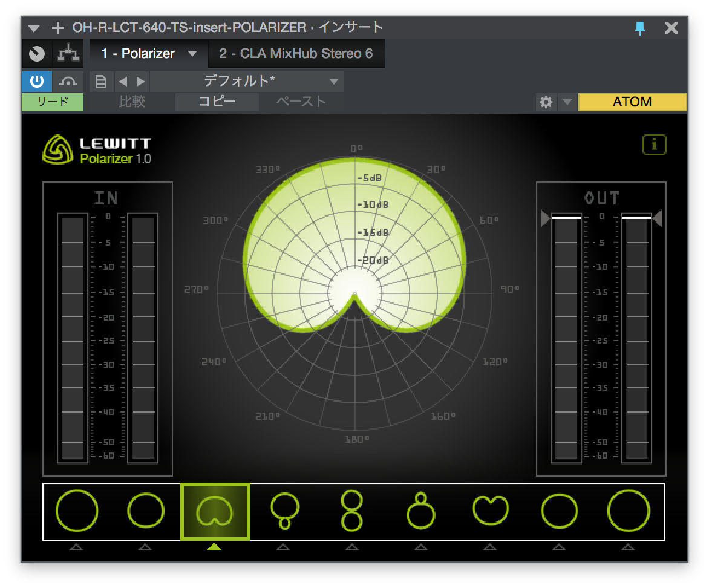Click right OUT meter level handle
Image resolution: width=709 pixels, height=588 pixels.
point(657,218)
